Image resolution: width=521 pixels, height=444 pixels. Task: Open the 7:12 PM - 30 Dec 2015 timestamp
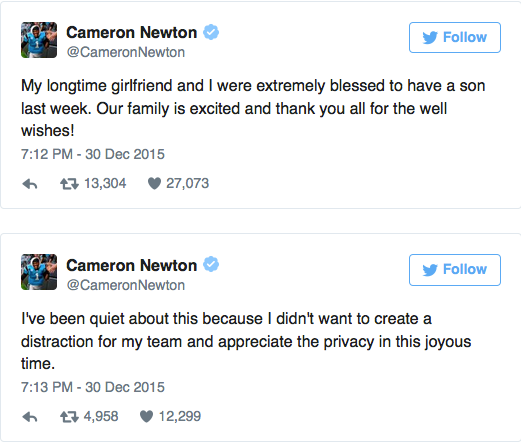[x=93, y=154]
